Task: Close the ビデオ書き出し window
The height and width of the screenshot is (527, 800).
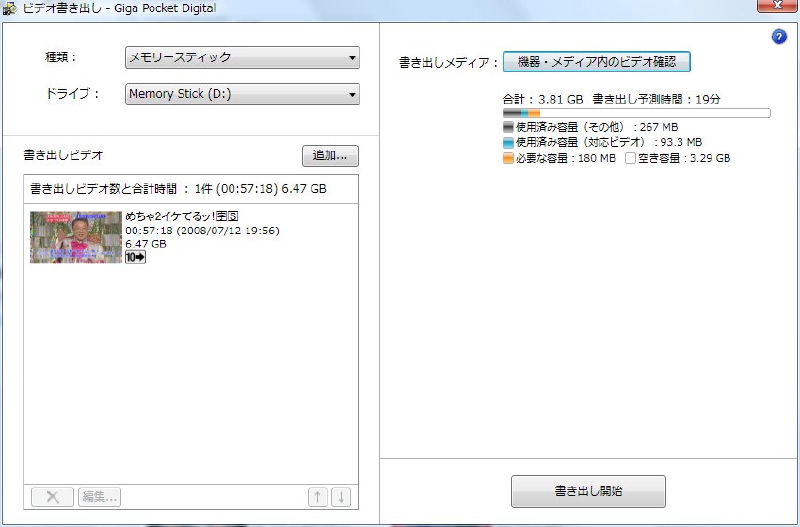Action: [777, 5]
